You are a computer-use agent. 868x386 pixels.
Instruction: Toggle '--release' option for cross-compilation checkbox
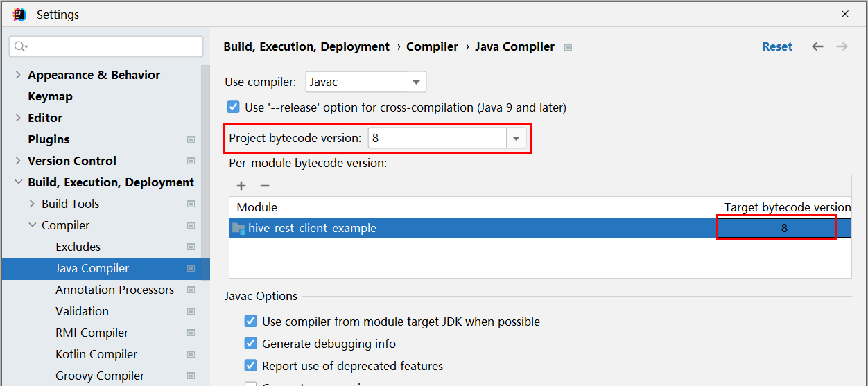[x=234, y=107]
